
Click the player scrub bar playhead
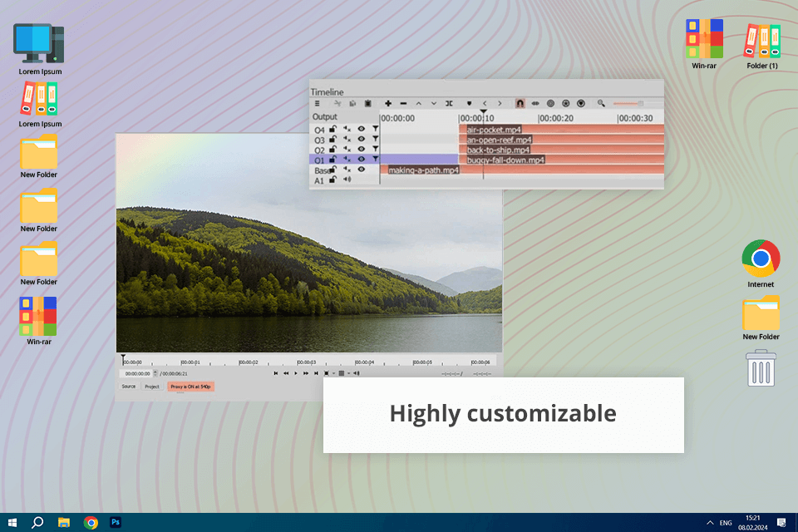coord(123,358)
